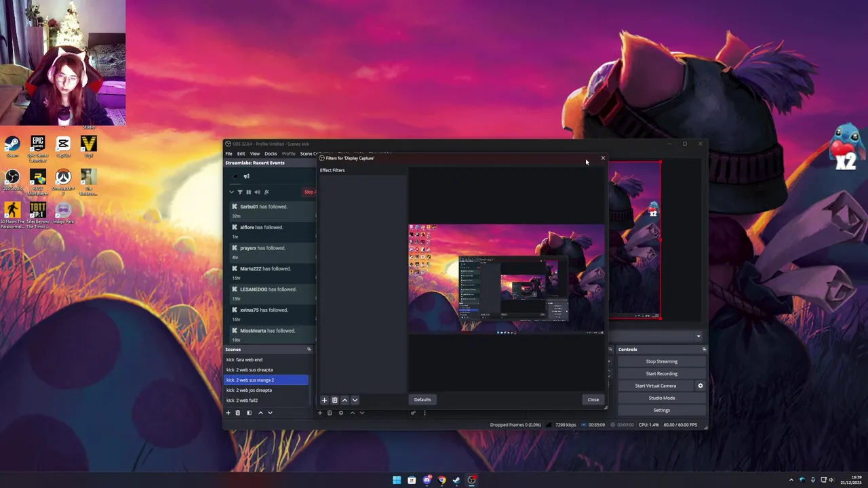This screenshot has width=868, height=488.
Task: Pop out the Controls dock
Action: 704,350
